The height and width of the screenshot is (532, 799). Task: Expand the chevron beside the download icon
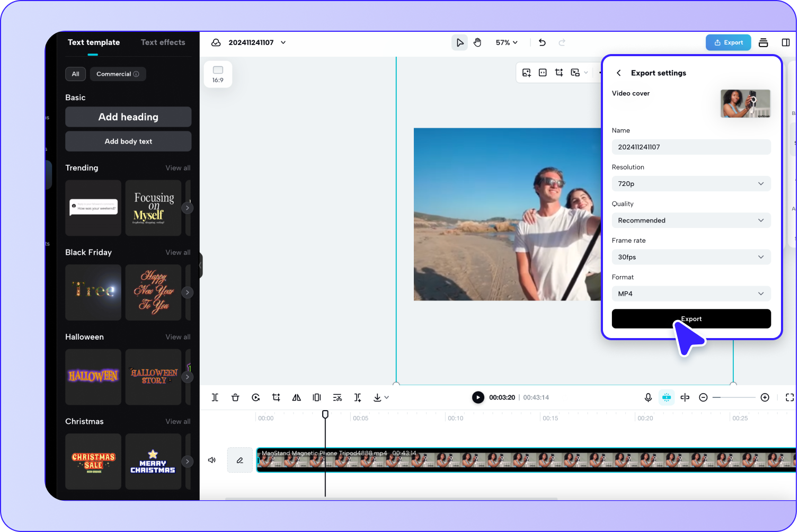(x=387, y=397)
